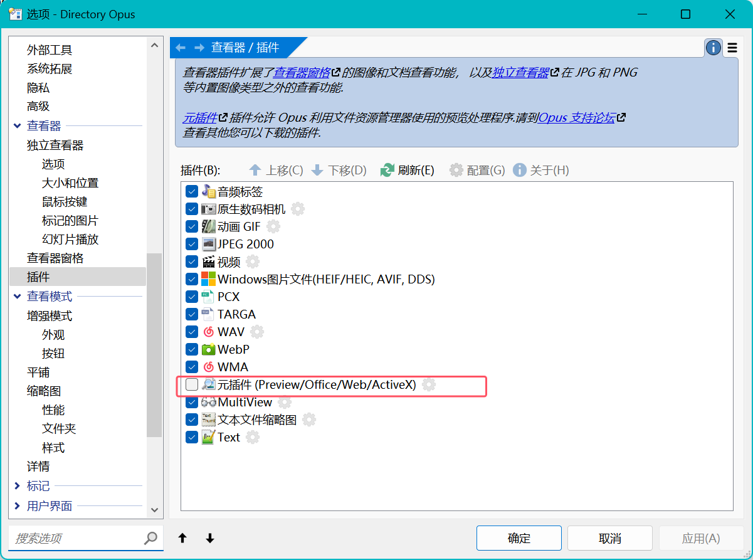Image resolution: width=753 pixels, height=560 pixels.
Task: Uncheck the WebP plugin checkbox
Action: point(192,349)
